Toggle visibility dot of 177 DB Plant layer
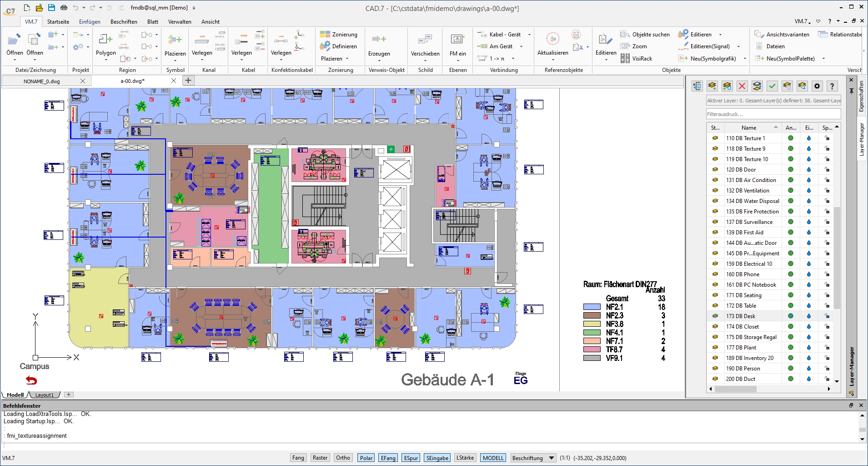This screenshot has width=868, height=466. point(791,347)
